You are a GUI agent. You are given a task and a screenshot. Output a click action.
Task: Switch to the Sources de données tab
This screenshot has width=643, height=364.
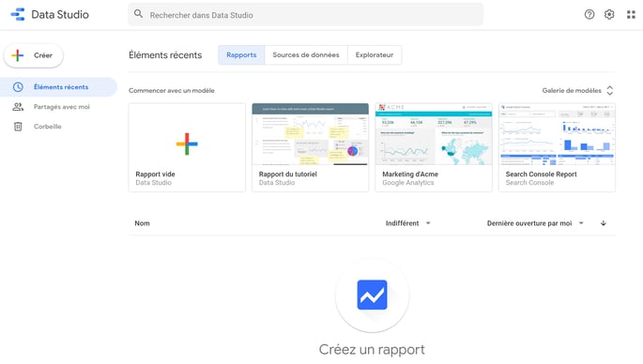pyautogui.click(x=306, y=55)
